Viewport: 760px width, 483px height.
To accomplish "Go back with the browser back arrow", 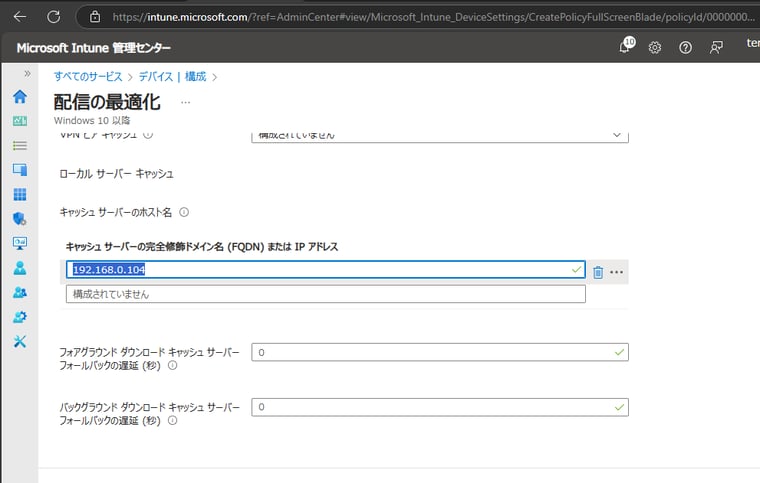I will pos(20,17).
